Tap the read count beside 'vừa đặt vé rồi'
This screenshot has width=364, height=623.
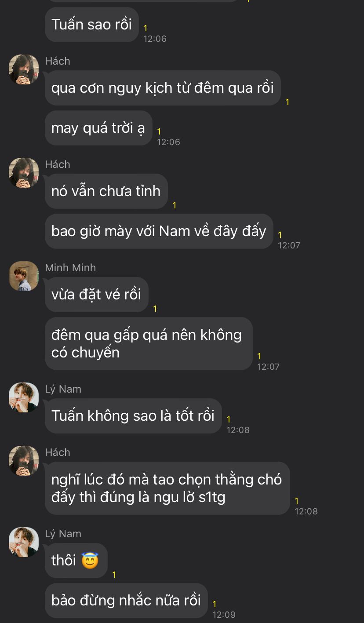(155, 309)
